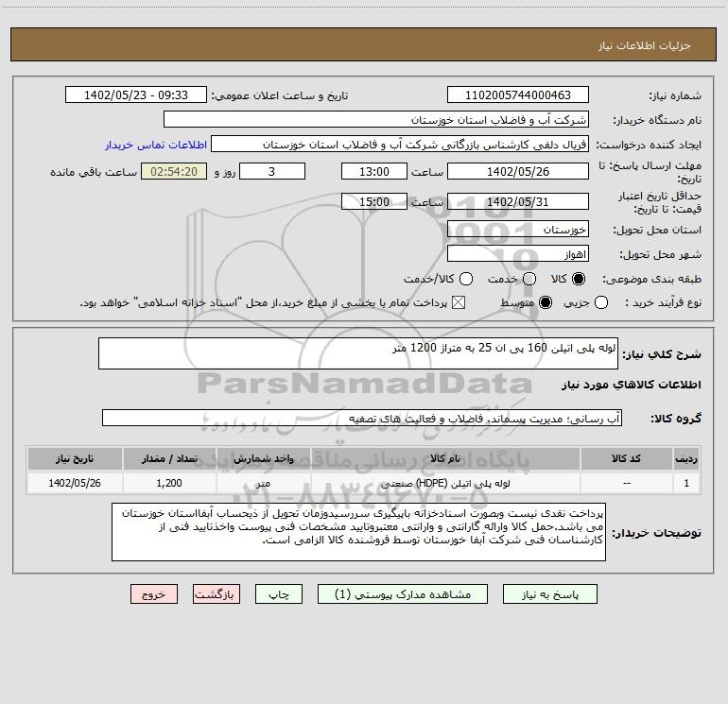Click the شهر محل تحویل field اهواز
This screenshot has width=728, height=704.
tap(518, 253)
